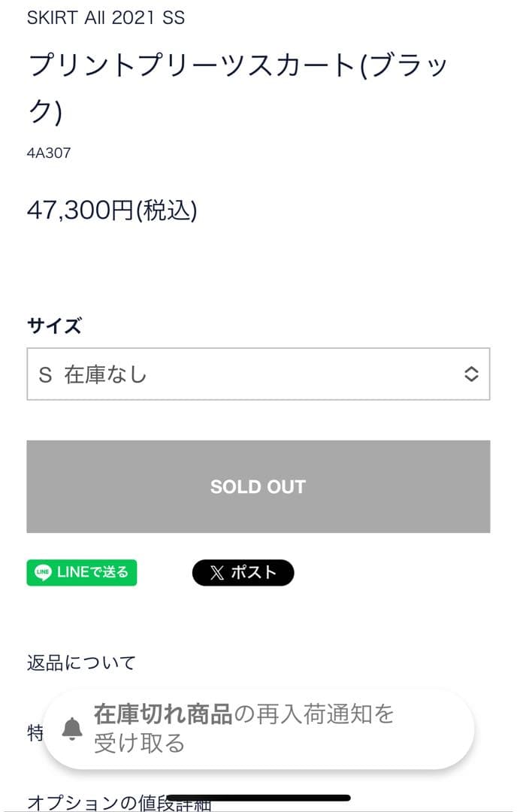Go to the SKIRT category breadcrumb
Image resolution: width=517 pixels, height=812 pixels.
pos(53,18)
